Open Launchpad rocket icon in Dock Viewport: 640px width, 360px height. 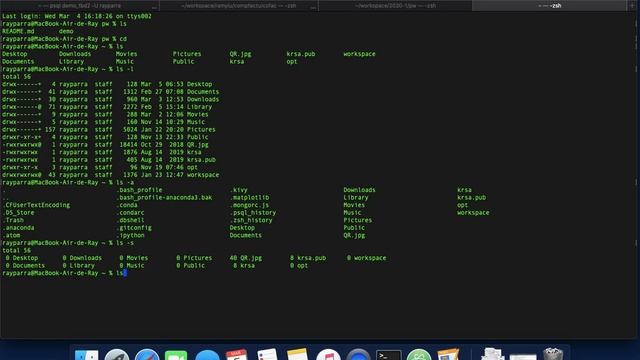[117, 354]
